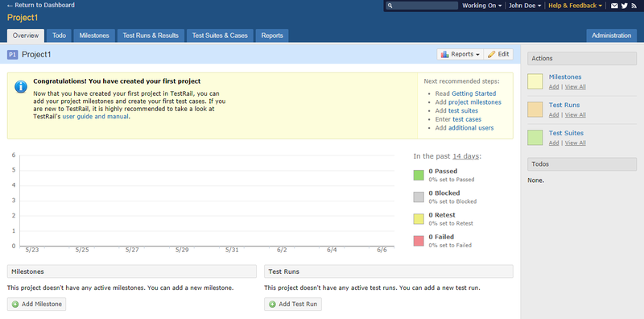Expand the Help & Feedback menu
The height and width of the screenshot is (319, 644).
point(575,6)
